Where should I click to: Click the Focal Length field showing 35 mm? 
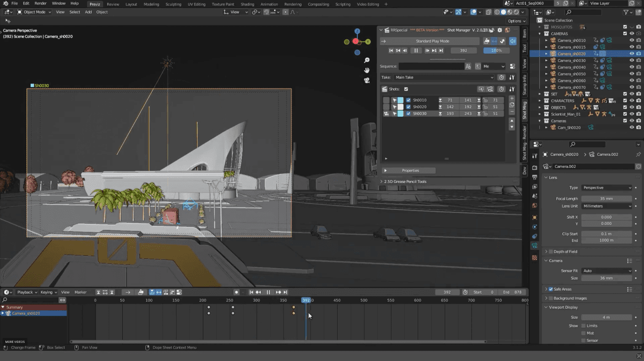tap(606, 199)
